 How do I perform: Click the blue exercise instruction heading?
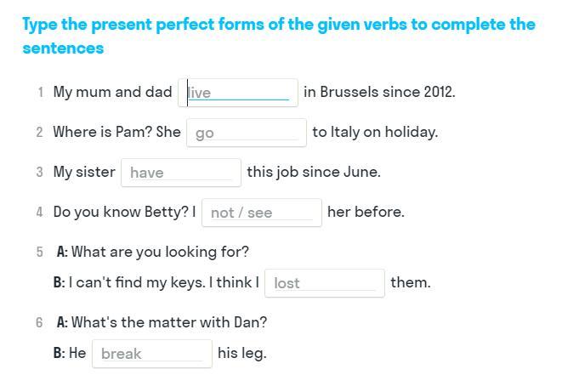coord(279,37)
